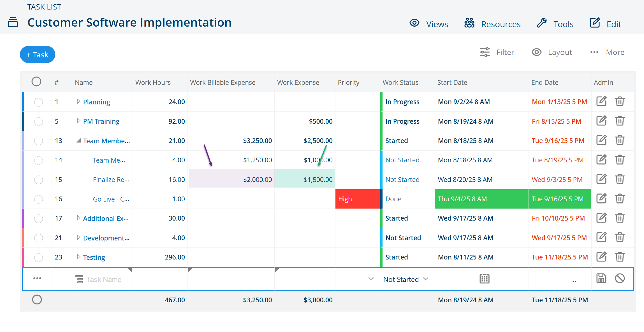The width and height of the screenshot is (644, 332).
Task: Click the edit icon for Planning row
Action: click(601, 101)
